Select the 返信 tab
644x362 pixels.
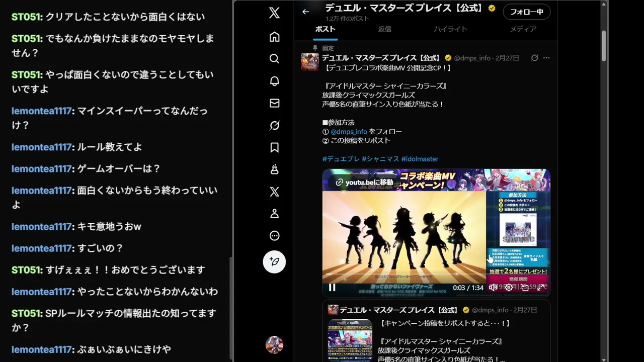click(384, 29)
